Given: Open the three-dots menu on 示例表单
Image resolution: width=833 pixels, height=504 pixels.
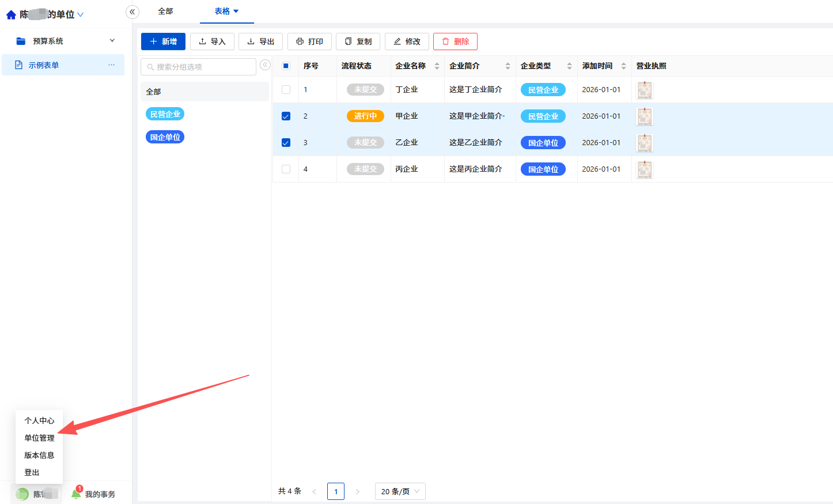Looking at the screenshot, I should [x=111, y=65].
